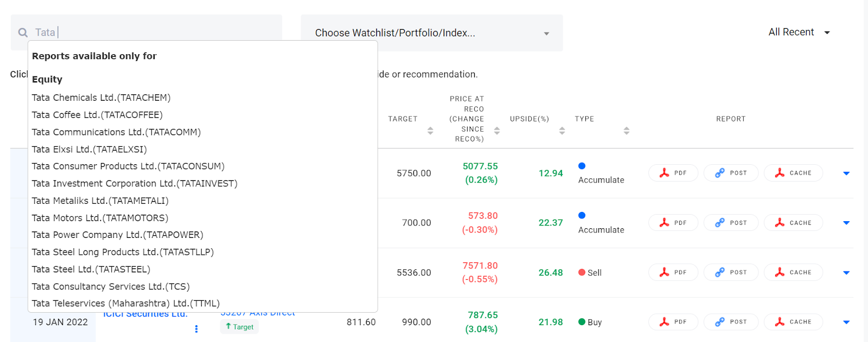The image size is (868, 342).
Task: Sort by Upside(%) column arrows
Action: coord(562,131)
